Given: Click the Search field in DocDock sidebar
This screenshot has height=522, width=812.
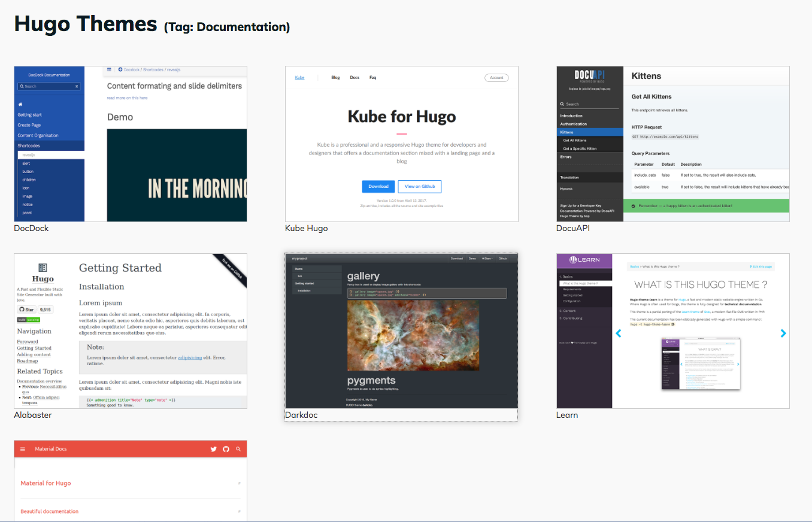Looking at the screenshot, I should click(x=49, y=86).
